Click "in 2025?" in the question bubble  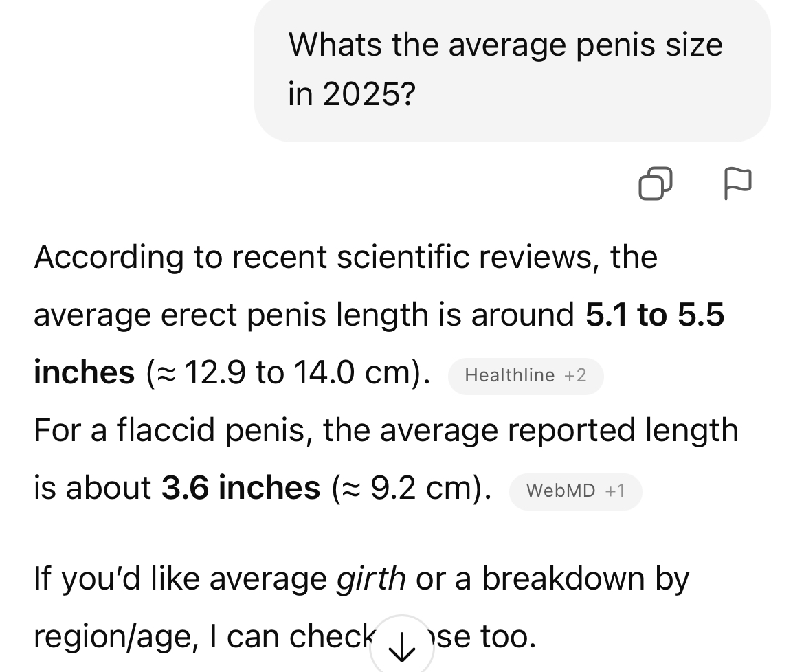[352, 94]
